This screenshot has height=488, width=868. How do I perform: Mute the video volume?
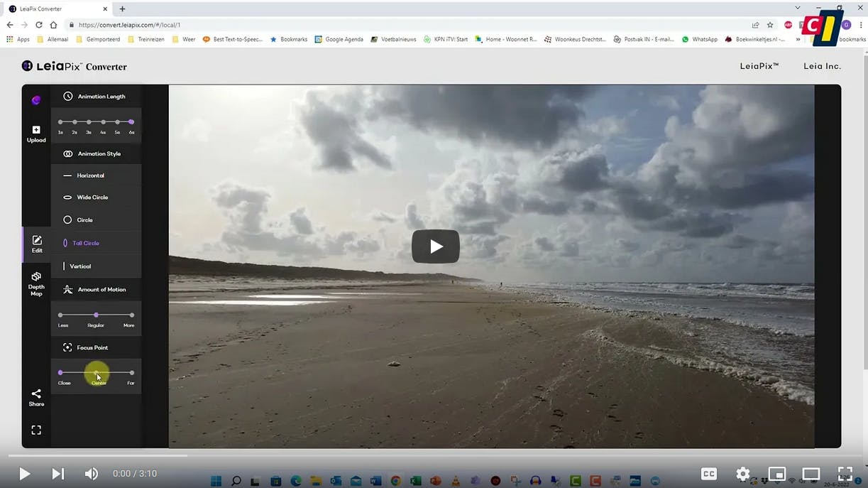tap(92, 474)
